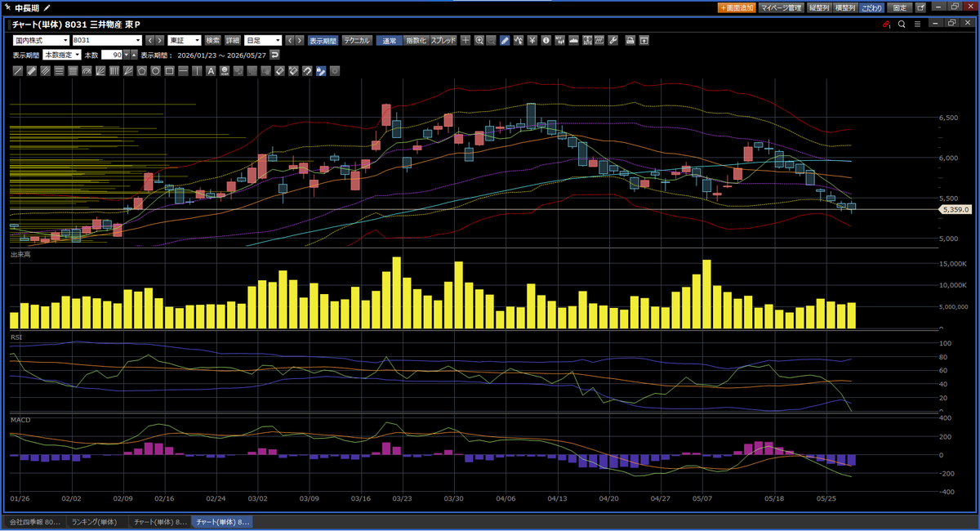Image resolution: width=980 pixels, height=531 pixels.
Task: Switch to the 会社四季報 tab
Action: pos(34,521)
